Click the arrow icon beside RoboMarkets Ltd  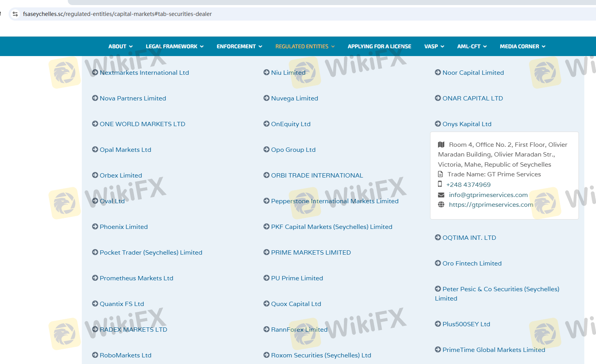tap(95, 355)
